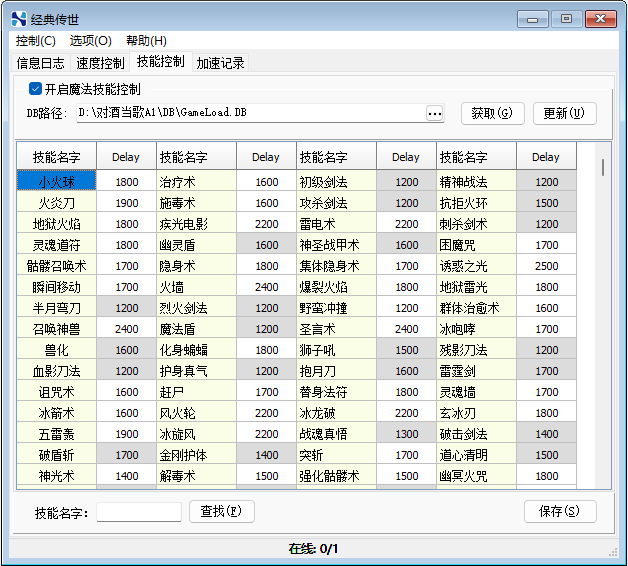This screenshot has width=628, height=566.
Task: Toggle 开启魔法技能控制 checkbox
Action: click(x=35, y=89)
